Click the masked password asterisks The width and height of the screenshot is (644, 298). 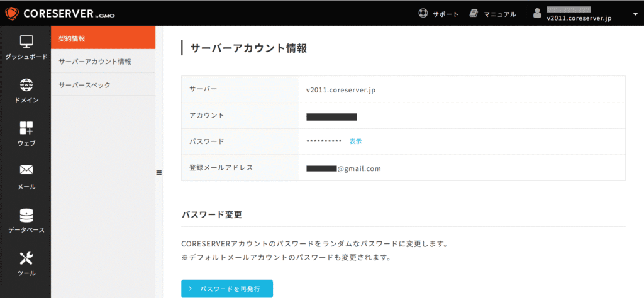click(x=324, y=141)
